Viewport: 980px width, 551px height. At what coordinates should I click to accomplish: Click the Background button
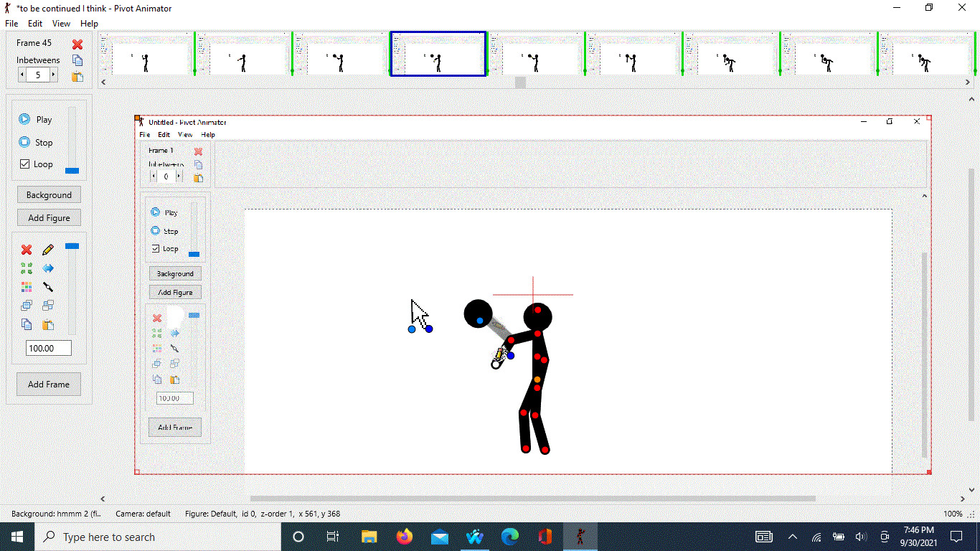(x=49, y=194)
